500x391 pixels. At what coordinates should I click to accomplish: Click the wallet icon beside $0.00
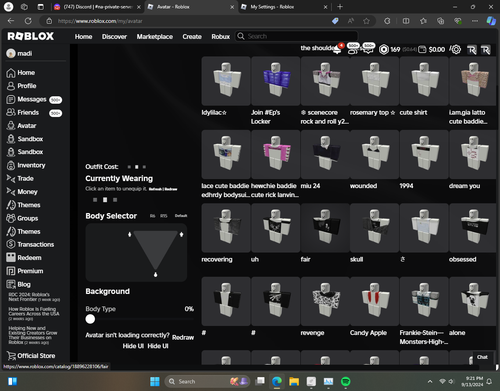click(x=422, y=49)
